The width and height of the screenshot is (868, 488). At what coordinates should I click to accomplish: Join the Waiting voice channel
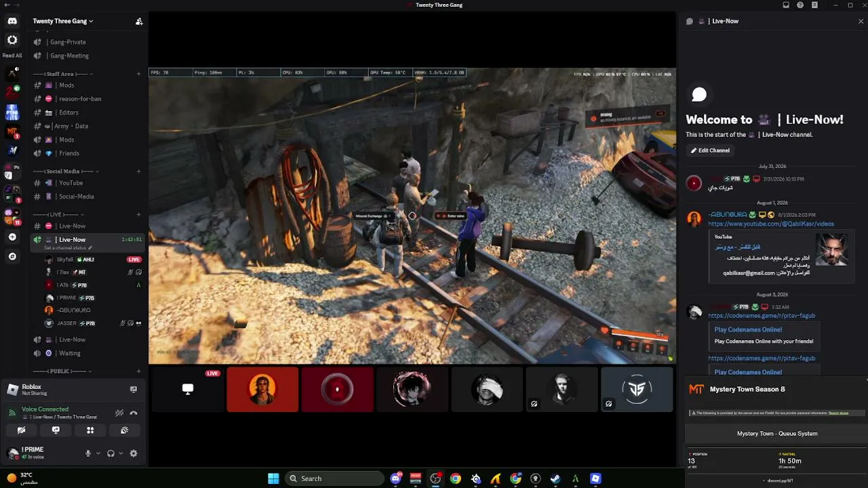pos(88,353)
